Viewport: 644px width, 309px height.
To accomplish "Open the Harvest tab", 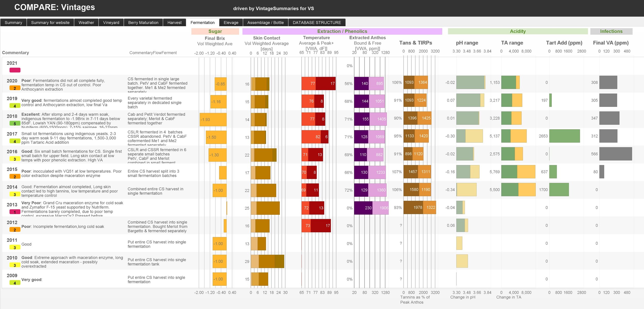I will coord(174,22).
